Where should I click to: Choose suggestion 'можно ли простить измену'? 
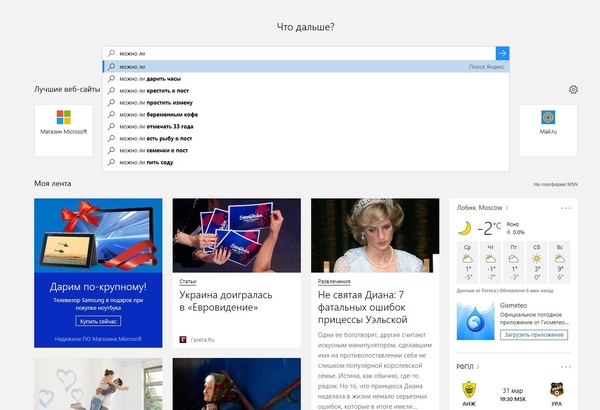[x=306, y=103]
